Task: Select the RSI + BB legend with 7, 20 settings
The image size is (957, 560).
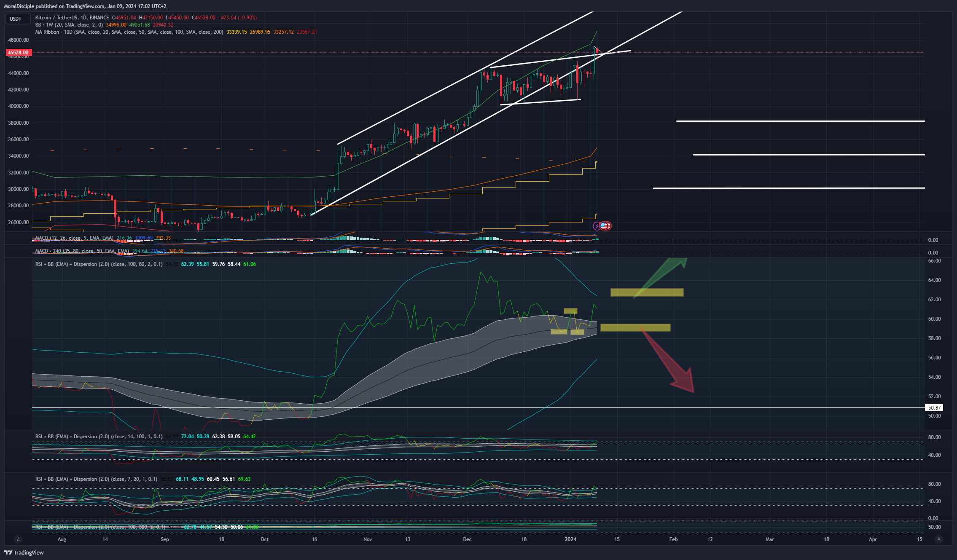Action: tap(96, 479)
